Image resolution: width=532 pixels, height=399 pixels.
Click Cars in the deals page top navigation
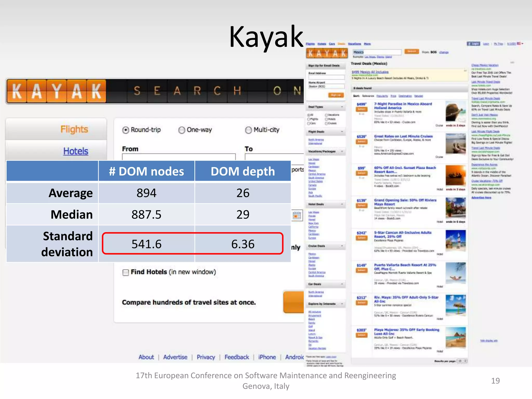(332, 44)
